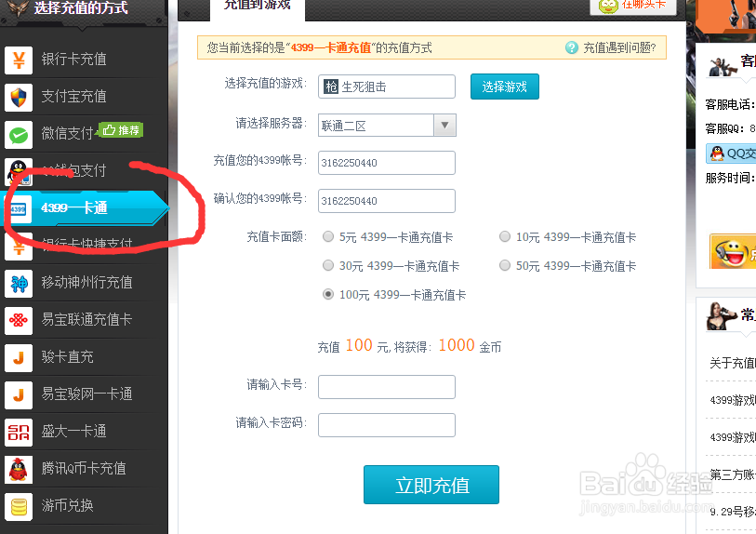Click the gold coins 游币兑换 icon
Viewport: 756px width, 534px height.
(19, 506)
